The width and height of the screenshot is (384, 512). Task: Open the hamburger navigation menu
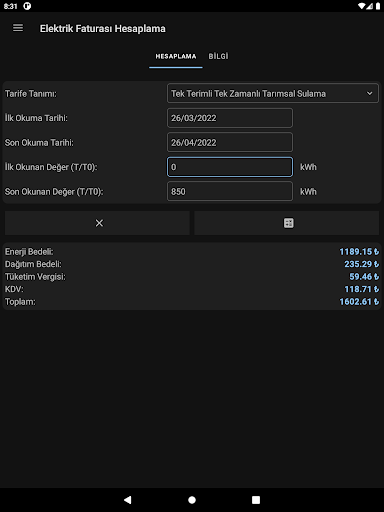click(x=18, y=28)
